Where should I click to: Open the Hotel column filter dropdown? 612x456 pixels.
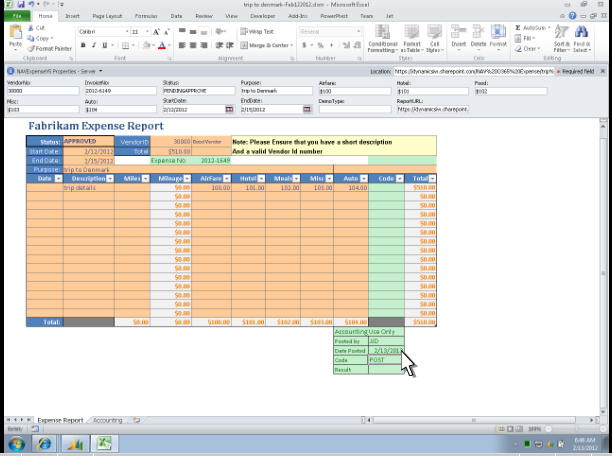point(261,178)
